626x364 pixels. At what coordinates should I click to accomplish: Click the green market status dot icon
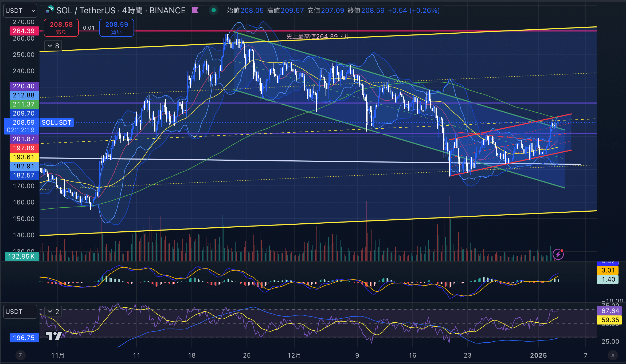213,10
